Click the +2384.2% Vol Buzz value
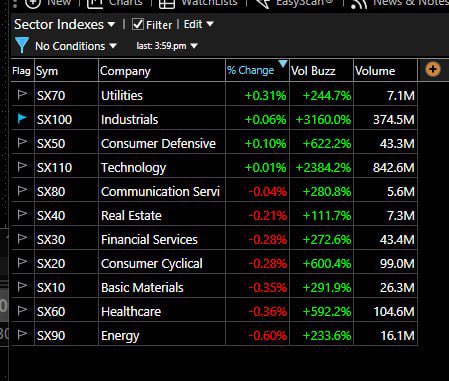The width and height of the screenshot is (449, 381). tap(323, 168)
